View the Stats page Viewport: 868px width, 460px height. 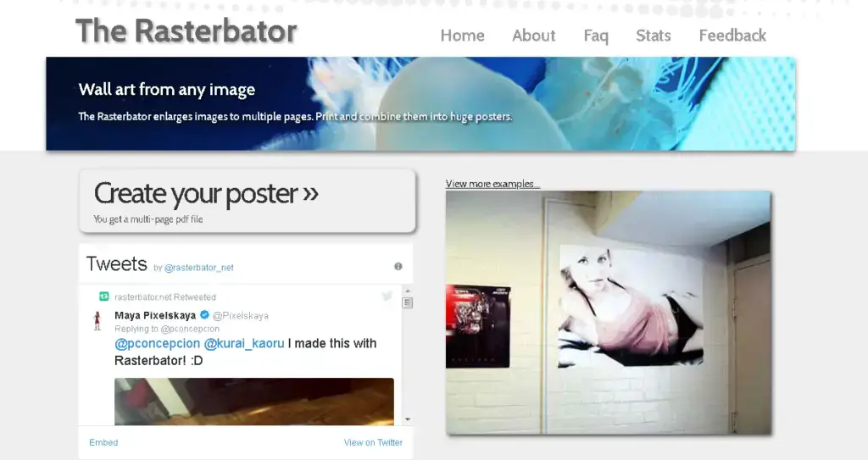coord(653,36)
